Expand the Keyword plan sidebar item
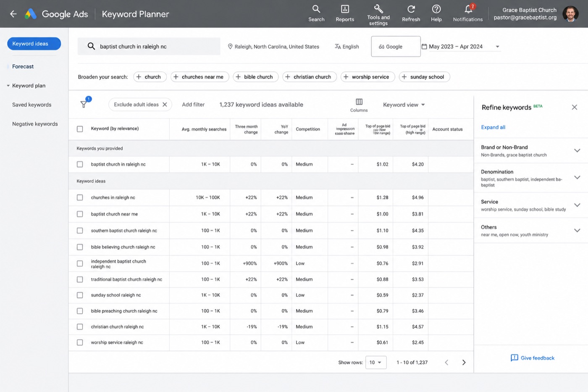588x392 pixels. click(x=26, y=86)
